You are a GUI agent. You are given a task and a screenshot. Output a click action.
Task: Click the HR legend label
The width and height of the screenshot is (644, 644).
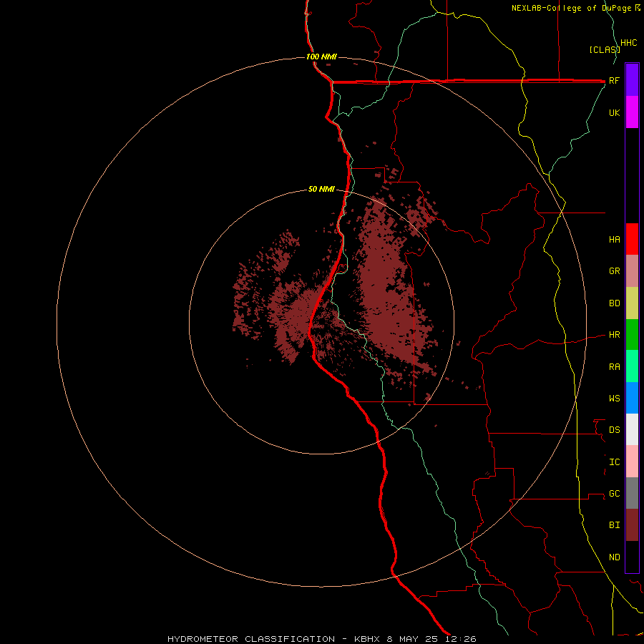point(614,335)
